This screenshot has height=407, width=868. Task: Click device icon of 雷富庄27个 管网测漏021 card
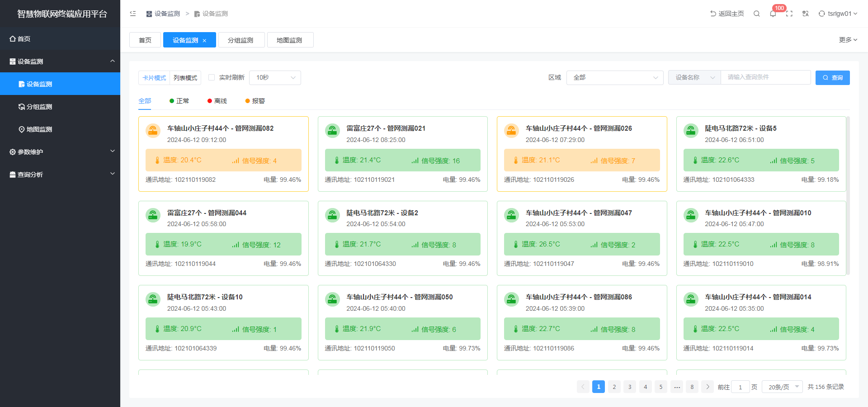click(332, 131)
